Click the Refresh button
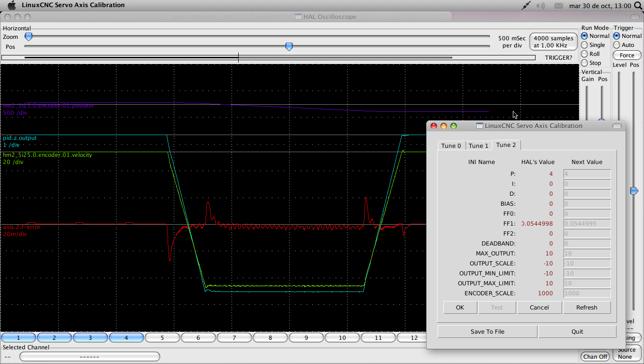644x364 pixels. 587,307
